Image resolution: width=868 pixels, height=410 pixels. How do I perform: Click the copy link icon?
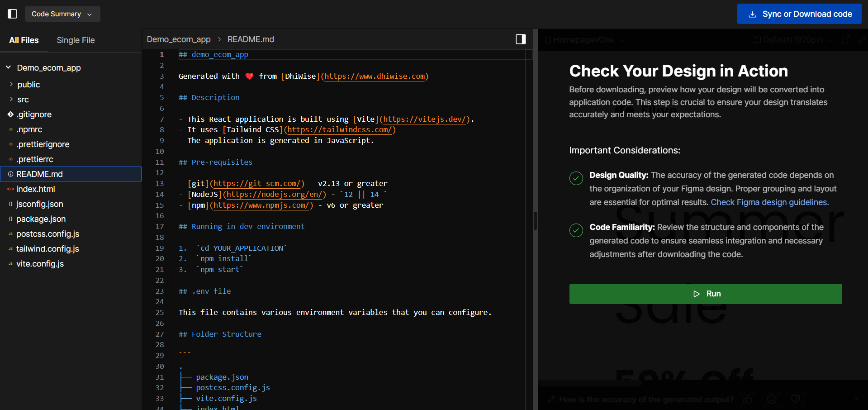click(x=862, y=40)
